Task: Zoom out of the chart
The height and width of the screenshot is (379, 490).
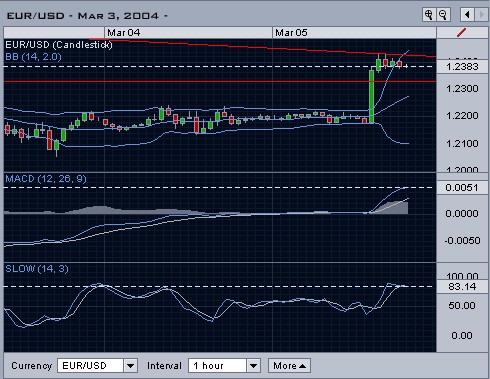Action: pos(443,15)
